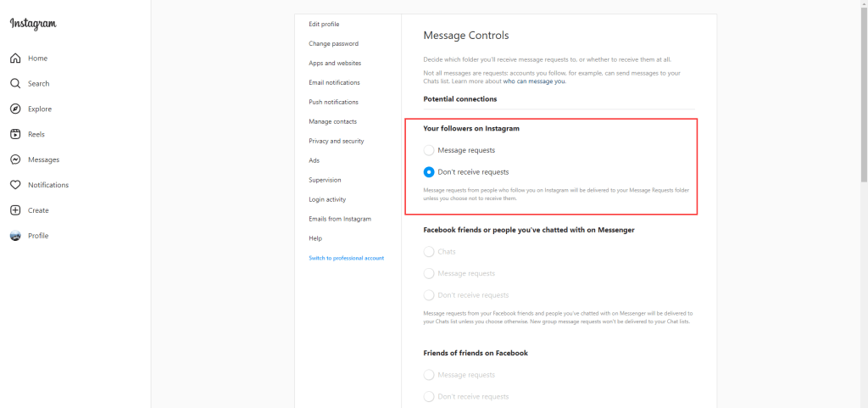The height and width of the screenshot is (408, 868).
Task: Select Message requests for Instagram followers
Action: coord(429,150)
